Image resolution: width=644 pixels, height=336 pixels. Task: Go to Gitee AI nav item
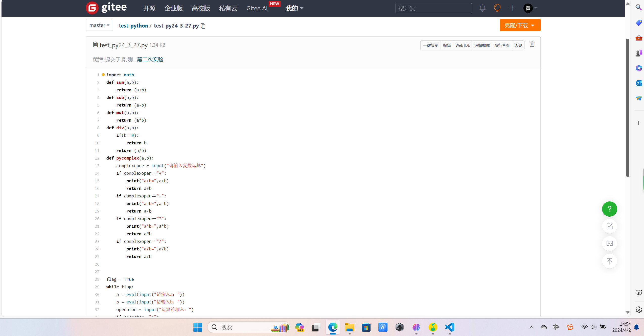click(x=257, y=8)
